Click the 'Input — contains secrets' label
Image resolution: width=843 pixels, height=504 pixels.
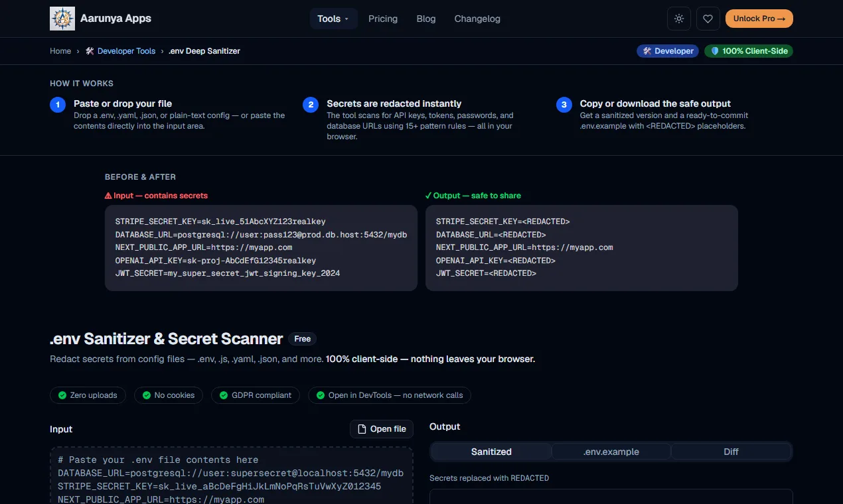point(156,196)
